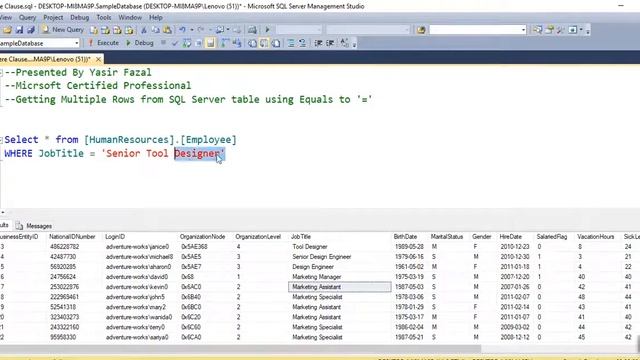Switch output to Results to Text
640x360 pixels.
coord(252,43)
